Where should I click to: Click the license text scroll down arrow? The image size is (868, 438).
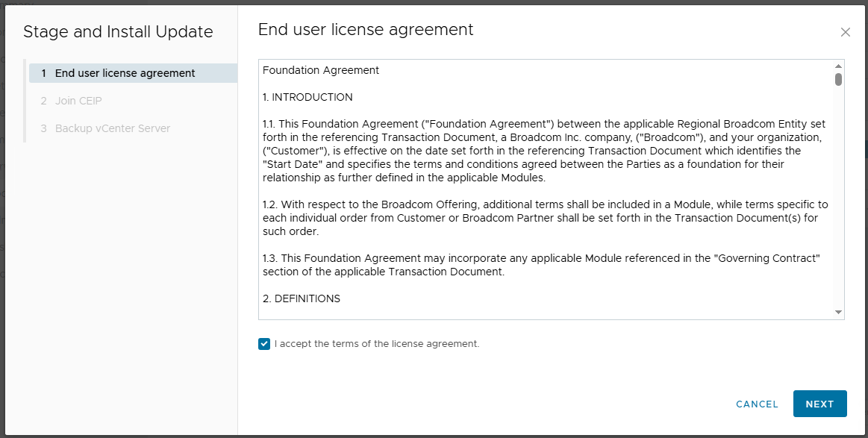pyautogui.click(x=839, y=313)
